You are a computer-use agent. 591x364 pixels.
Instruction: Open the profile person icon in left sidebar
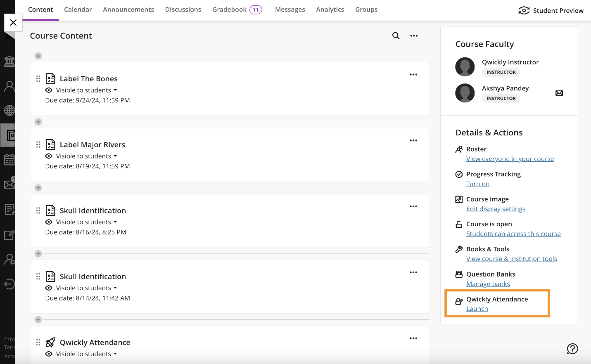(x=9, y=86)
